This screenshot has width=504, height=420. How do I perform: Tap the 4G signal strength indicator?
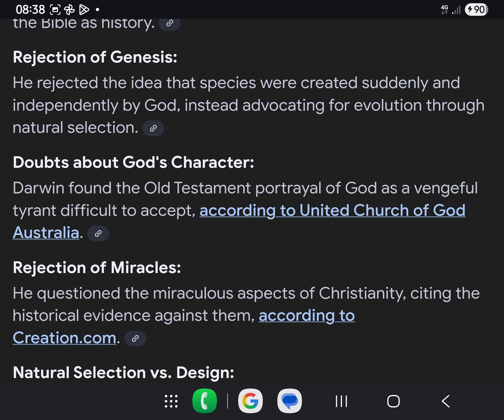pyautogui.click(x=451, y=10)
